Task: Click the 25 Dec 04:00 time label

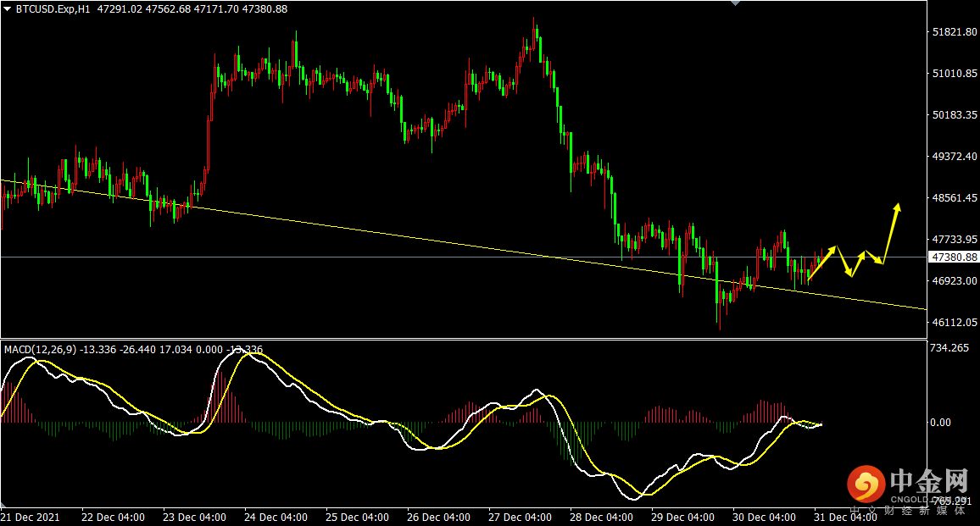Action: pyautogui.click(x=357, y=518)
